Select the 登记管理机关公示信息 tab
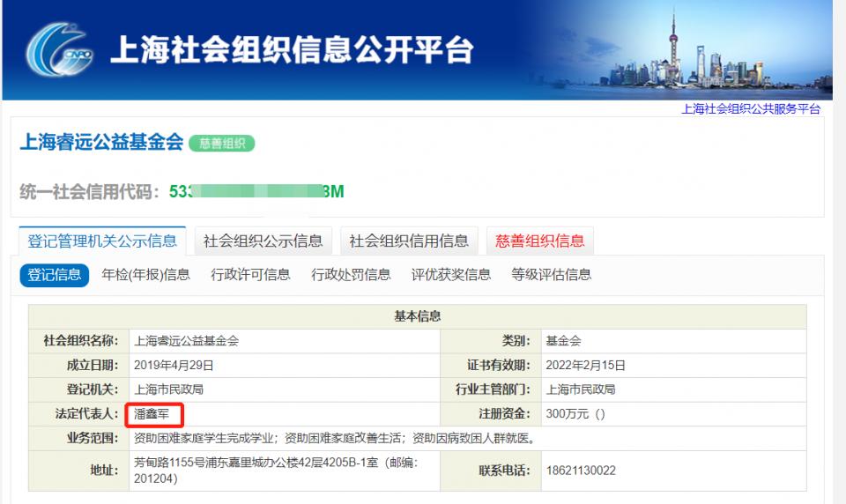Image resolution: width=846 pixels, height=504 pixels. (102, 241)
